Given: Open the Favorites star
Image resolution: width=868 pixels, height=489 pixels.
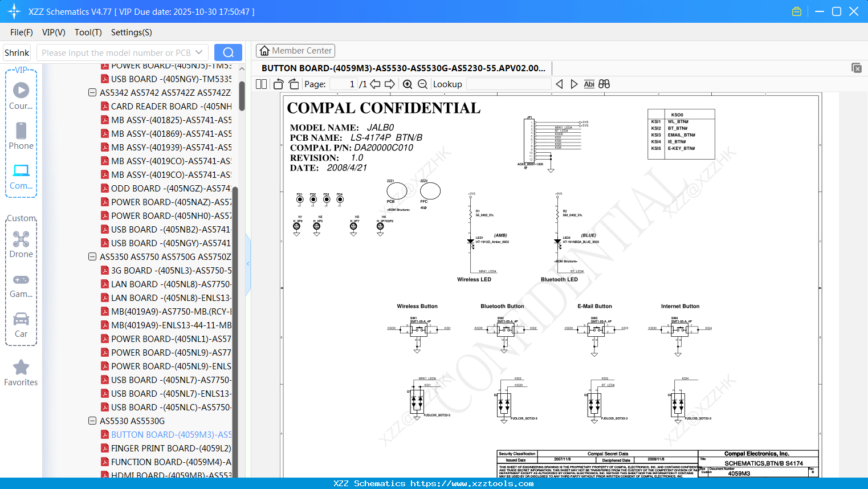Looking at the screenshot, I should pos(21,373).
